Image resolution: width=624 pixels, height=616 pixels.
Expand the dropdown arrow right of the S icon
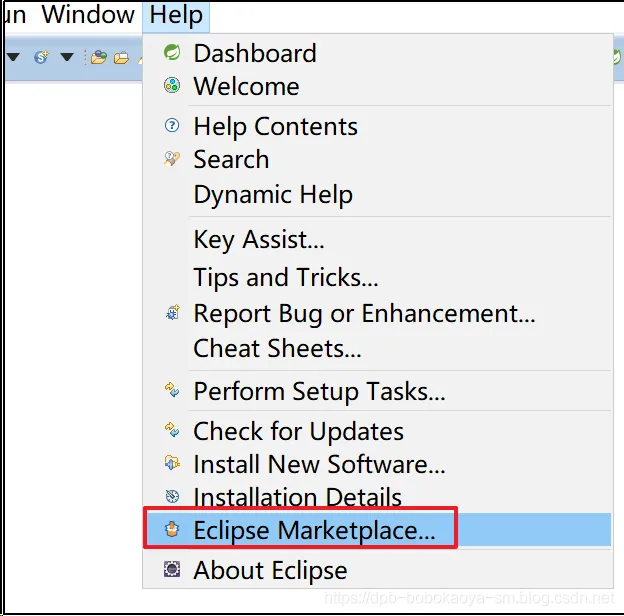(x=66, y=57)
